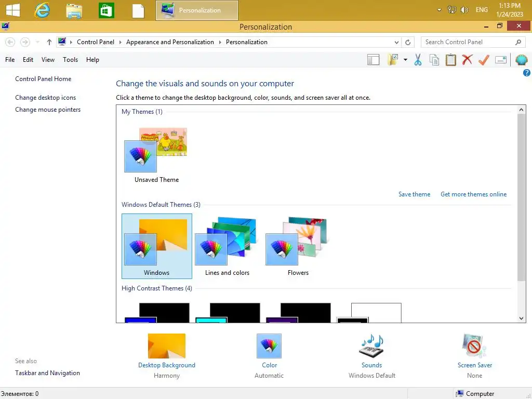This screenshot has width=532, height=399.
Task: Refresh the Personalization page
Action: 408,43
